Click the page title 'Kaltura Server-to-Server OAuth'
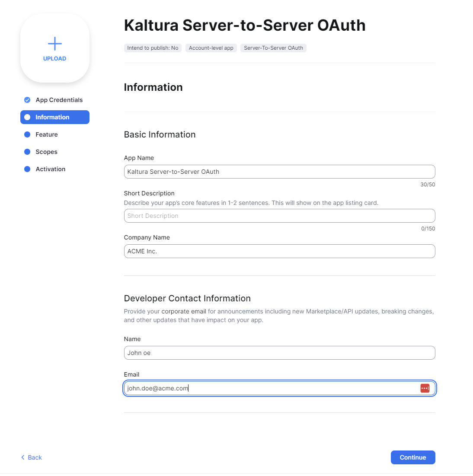The image size is (473, 476). click(245, 25)
